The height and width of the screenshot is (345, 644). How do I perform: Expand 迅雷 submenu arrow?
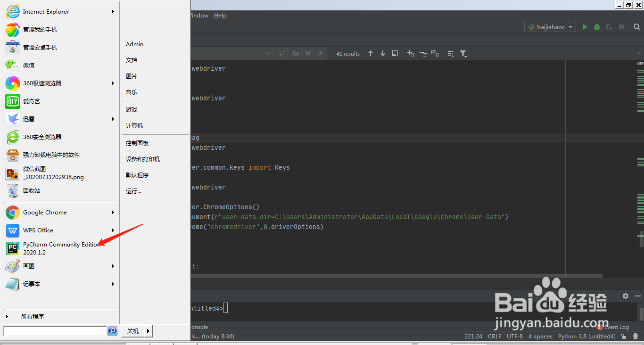(x=113, y=119)
